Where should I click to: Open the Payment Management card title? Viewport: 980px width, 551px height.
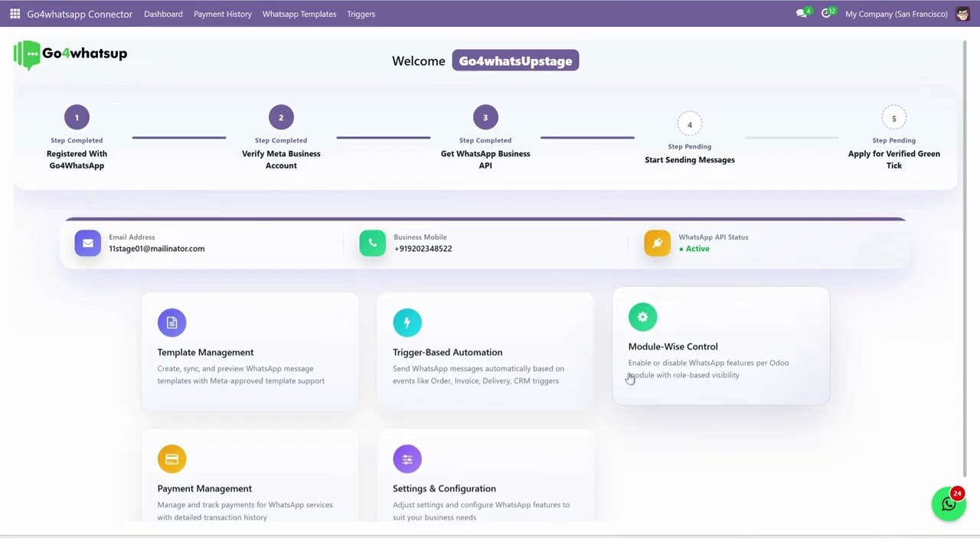(x=204, y=488)
